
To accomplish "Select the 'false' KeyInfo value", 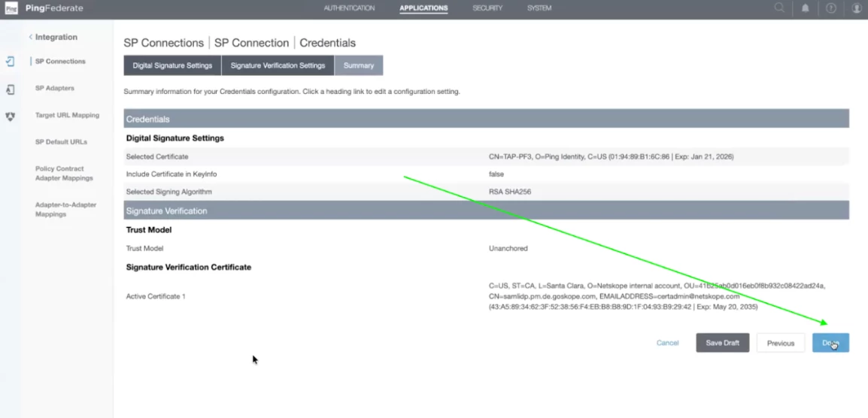I will [x=496, y=174].
